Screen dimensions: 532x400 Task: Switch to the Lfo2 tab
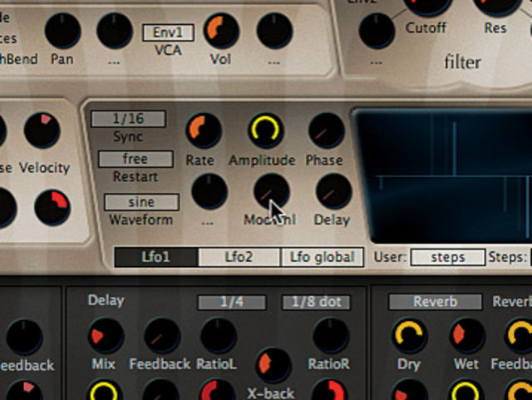(x=239, y=257)
